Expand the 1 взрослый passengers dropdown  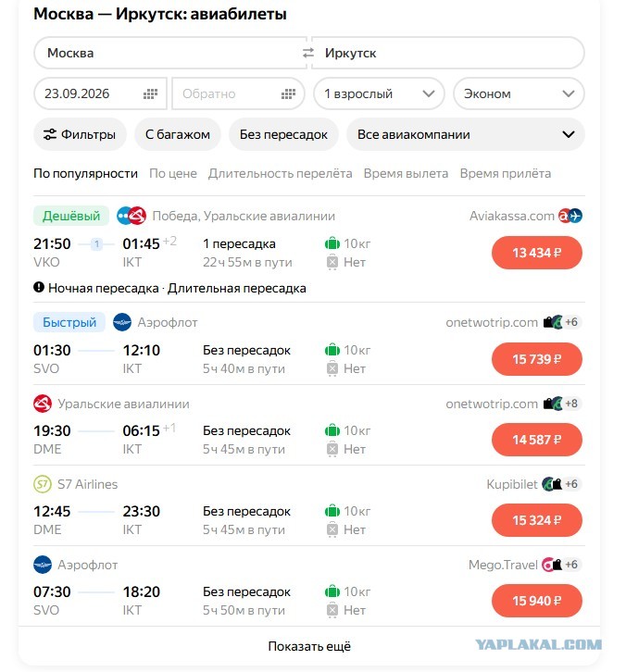click(379, 93)
